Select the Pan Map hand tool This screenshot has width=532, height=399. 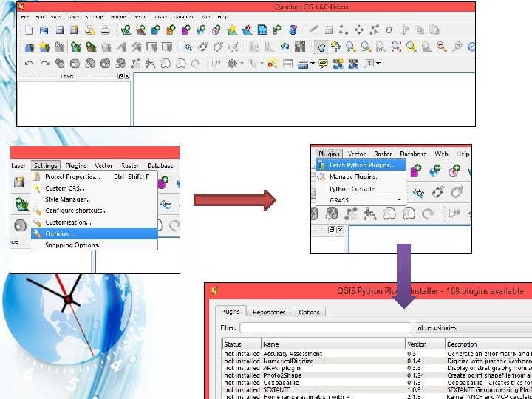pos(321,47)
